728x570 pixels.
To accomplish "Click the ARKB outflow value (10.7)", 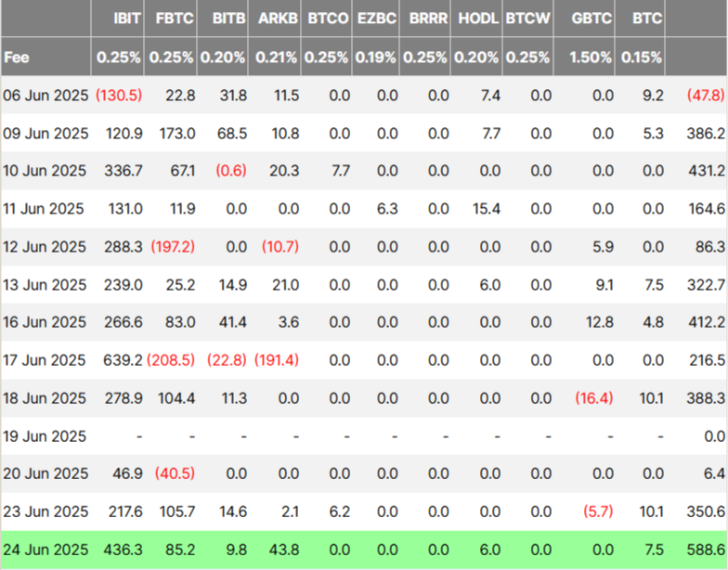I will click(280, 247).
